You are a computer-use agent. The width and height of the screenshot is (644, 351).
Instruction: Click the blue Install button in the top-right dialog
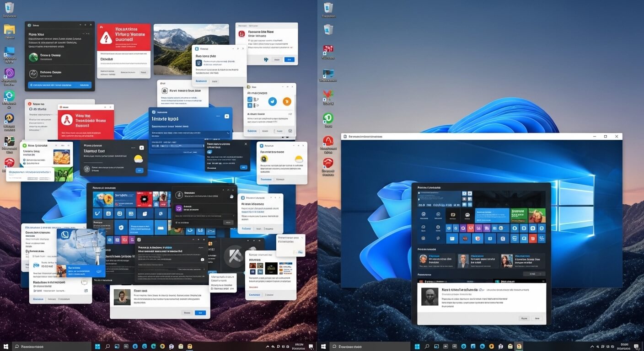290,59
